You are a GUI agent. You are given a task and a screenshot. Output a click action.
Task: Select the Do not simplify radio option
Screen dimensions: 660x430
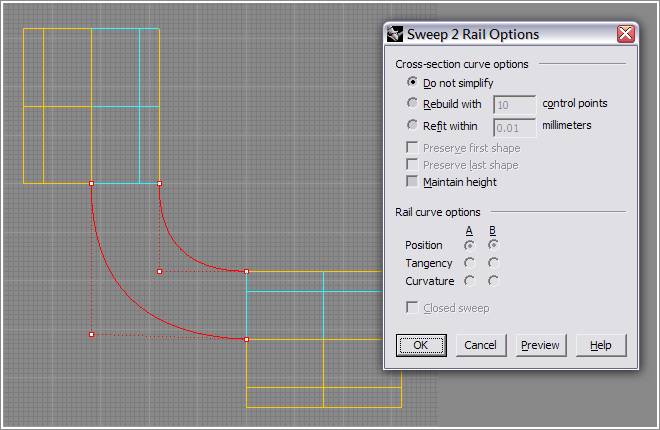(412, 82)
